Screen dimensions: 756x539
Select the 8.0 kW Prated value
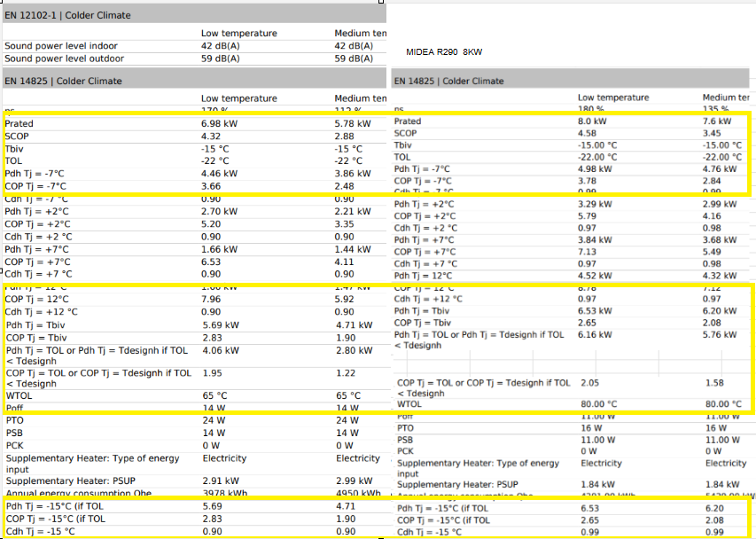pyautogui.click(x=592, y=121)
